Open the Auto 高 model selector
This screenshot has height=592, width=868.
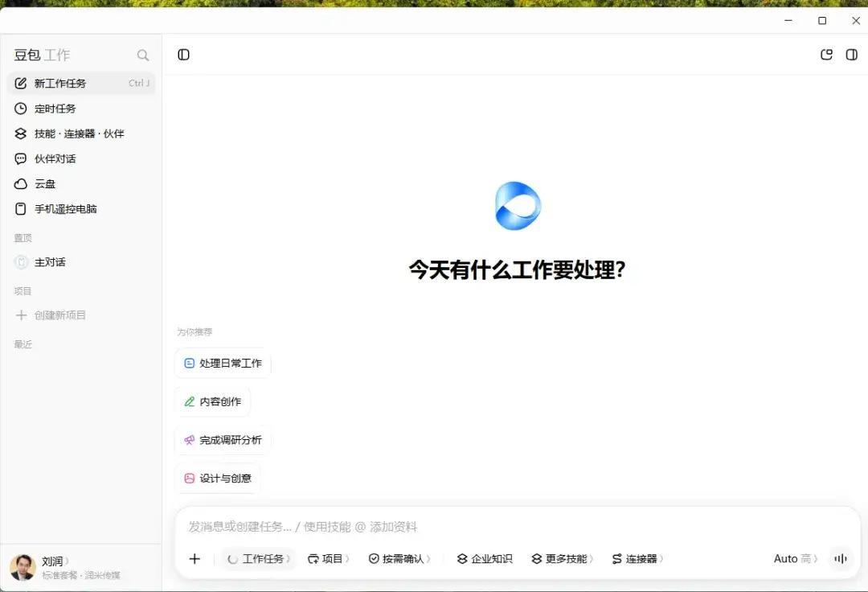pos(795,559)
